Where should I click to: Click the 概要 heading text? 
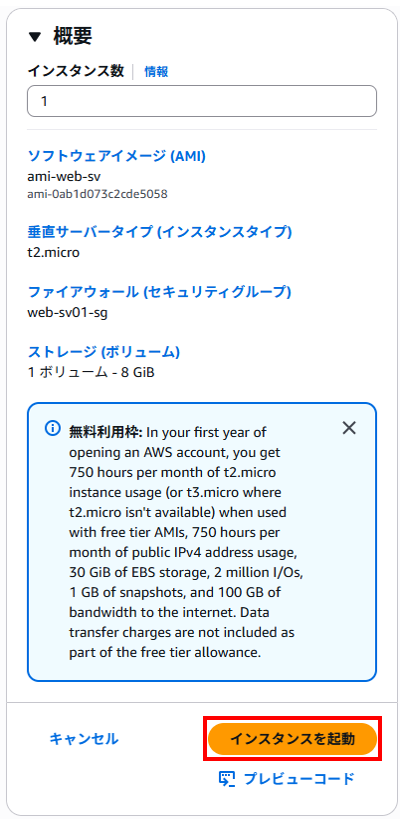point(73,37)
